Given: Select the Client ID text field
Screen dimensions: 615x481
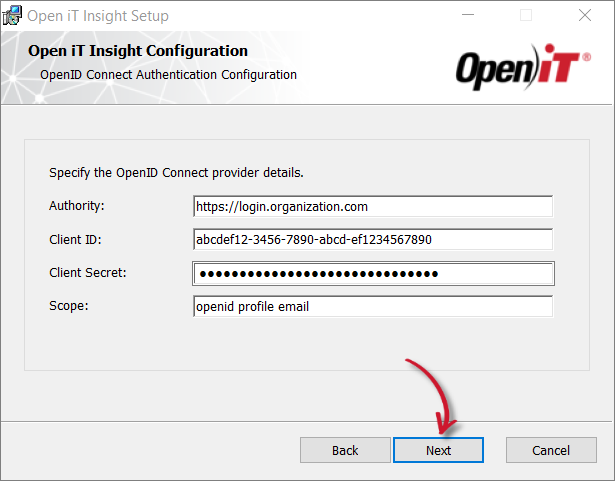Looking at the screenshot, I should 373,239.
